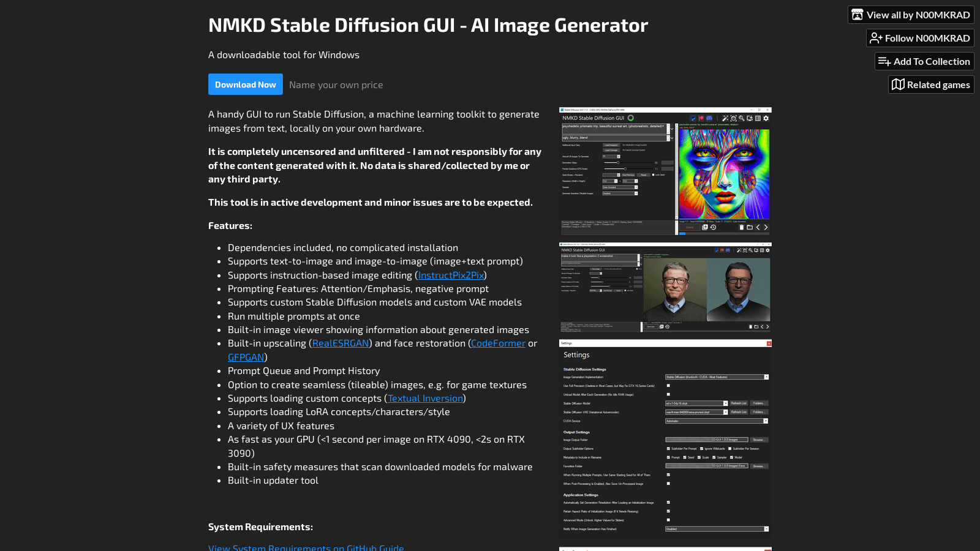Follow N00MKRAD
This screenshot has width=980, height=551.
tap(920, 38)
